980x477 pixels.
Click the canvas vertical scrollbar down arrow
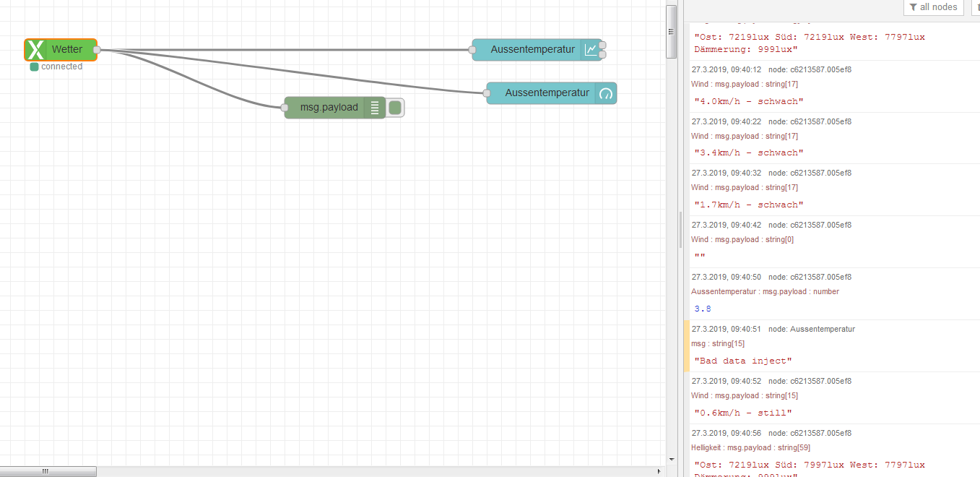(x=671, y=459)
